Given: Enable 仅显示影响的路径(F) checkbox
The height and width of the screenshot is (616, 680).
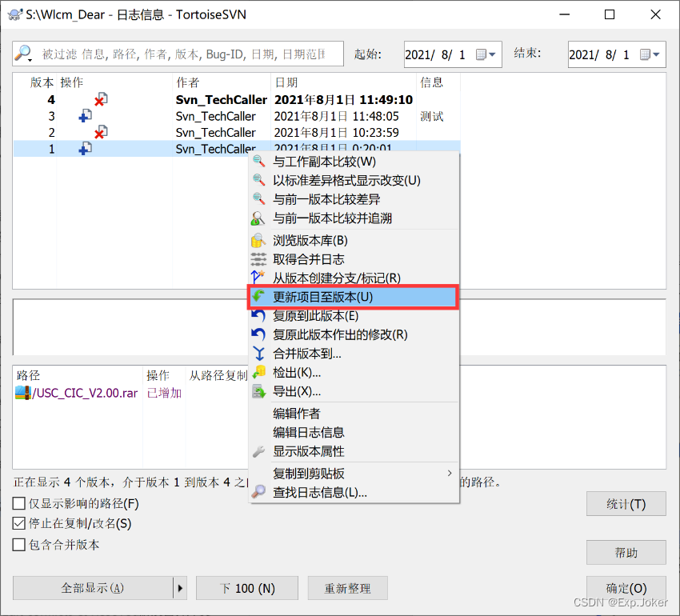Looking at the screenshot, I should point(18,504).
